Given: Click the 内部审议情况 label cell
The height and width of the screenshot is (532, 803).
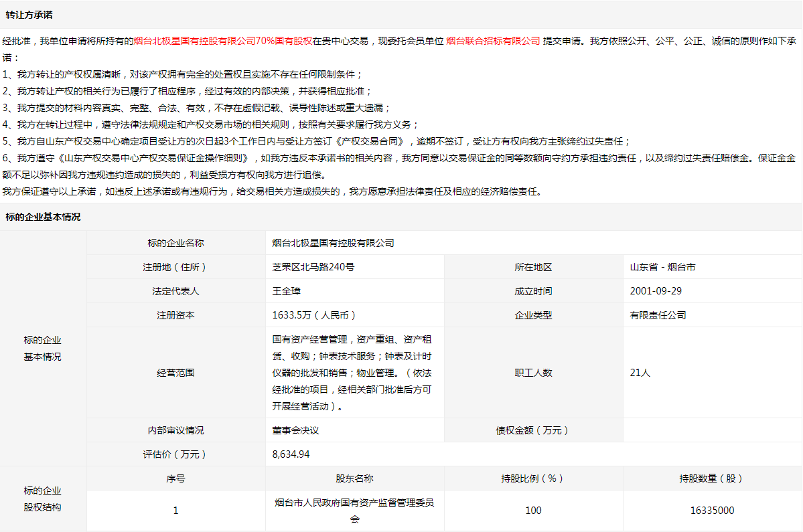Looking at the screenshot, I should [175, 430].
